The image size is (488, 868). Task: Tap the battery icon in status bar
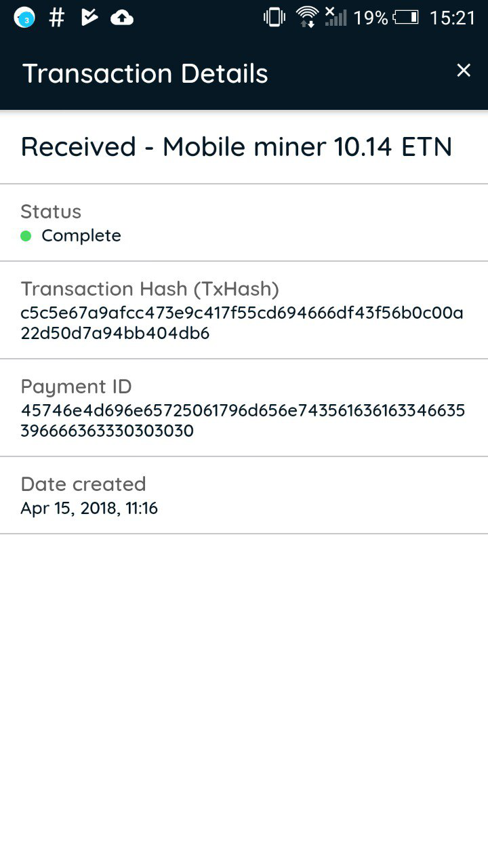[x=406, y=18]
